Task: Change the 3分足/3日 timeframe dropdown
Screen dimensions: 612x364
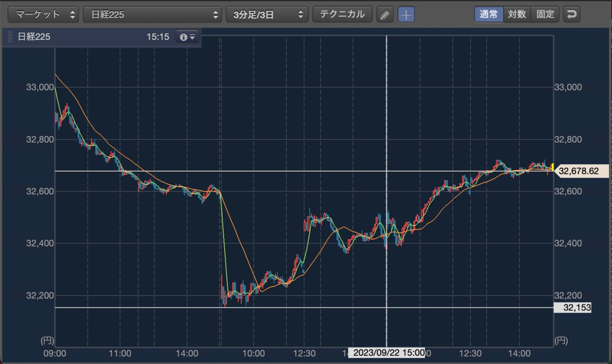Action: tap(267, 14)
